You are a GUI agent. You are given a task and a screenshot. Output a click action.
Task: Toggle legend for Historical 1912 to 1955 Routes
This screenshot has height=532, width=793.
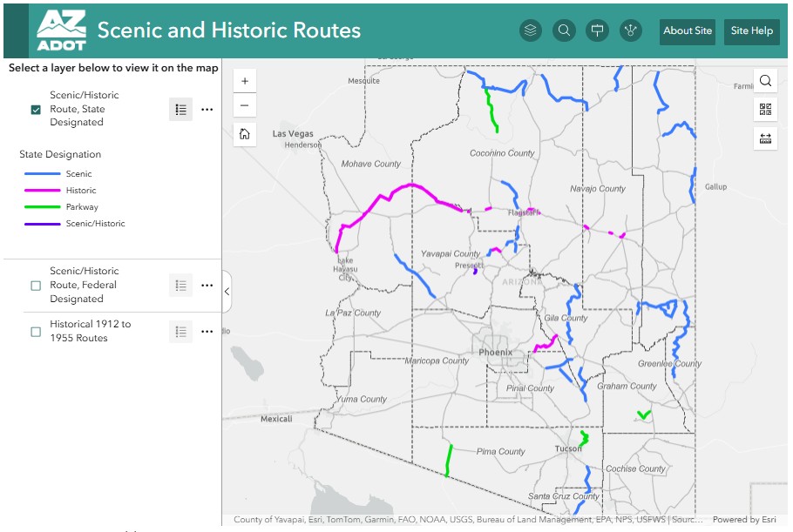pos(180,332)
